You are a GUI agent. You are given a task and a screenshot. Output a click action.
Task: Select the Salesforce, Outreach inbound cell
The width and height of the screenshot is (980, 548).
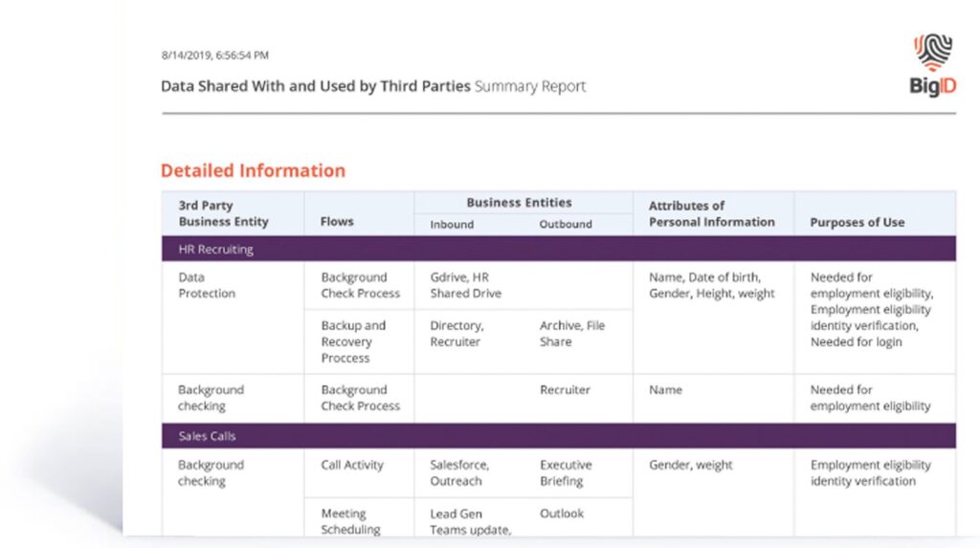(x=459, y=472)
